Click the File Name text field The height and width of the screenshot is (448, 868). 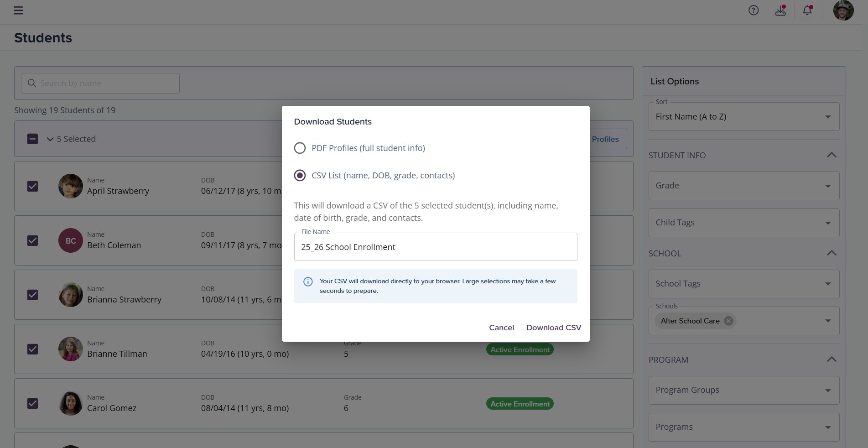pyautogui.click(x=435, y=247)
